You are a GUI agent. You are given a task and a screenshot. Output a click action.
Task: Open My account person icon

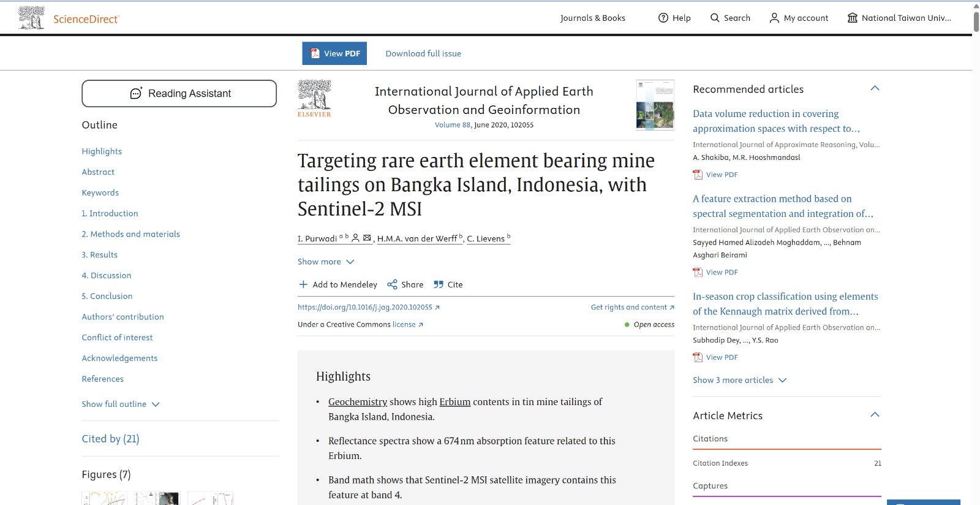pyautogui.click(x=774, y=18)
